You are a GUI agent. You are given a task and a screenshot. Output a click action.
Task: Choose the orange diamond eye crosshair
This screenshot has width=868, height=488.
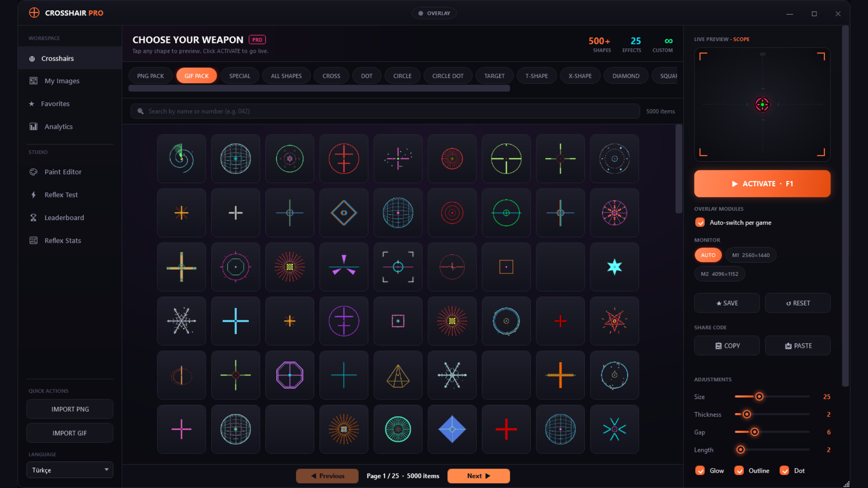click(344, 213)
